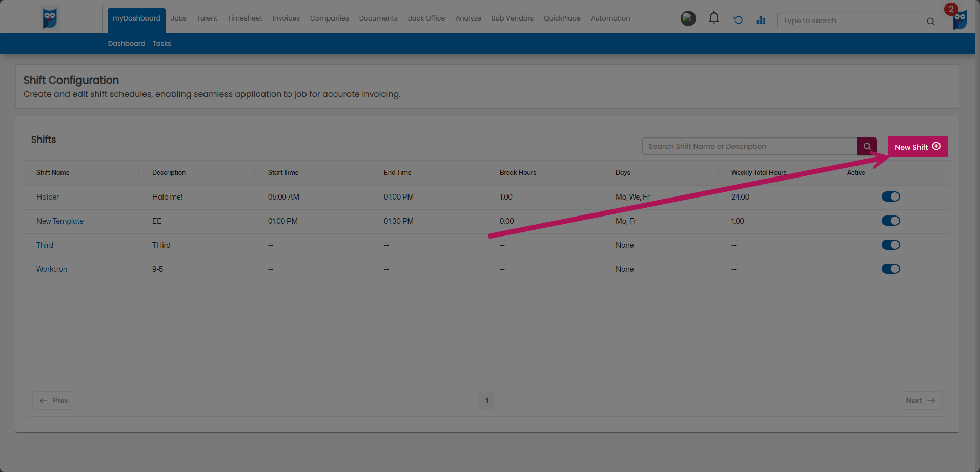Open the Timesheet menu
Viewport: 980px width, 472px height.
tap(244, 18)
